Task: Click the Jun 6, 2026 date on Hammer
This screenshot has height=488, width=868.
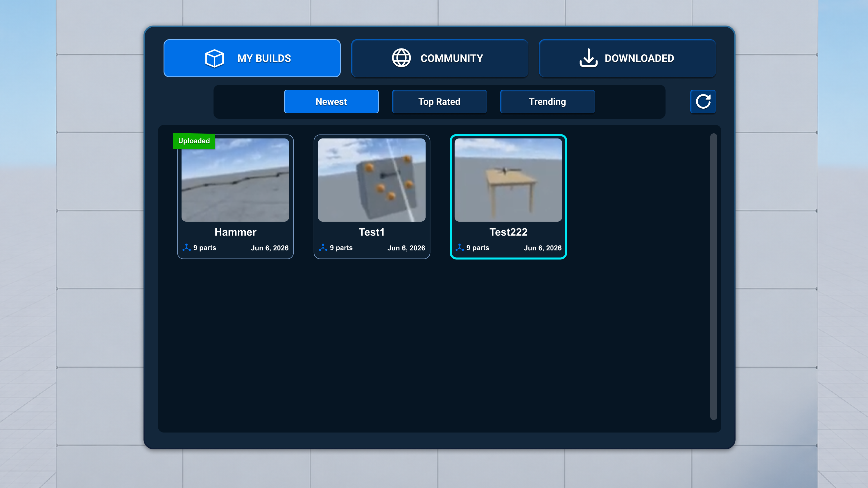Action: coord(270,248)
